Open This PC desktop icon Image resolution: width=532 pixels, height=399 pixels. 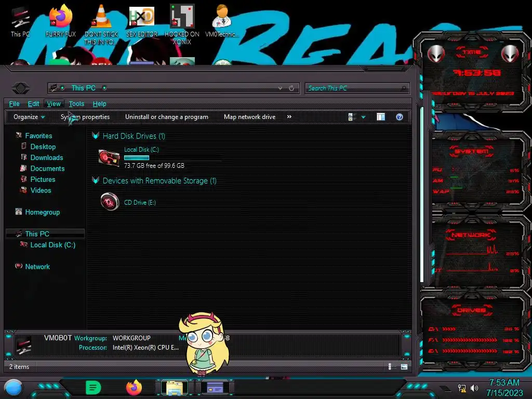click(20, 22)
